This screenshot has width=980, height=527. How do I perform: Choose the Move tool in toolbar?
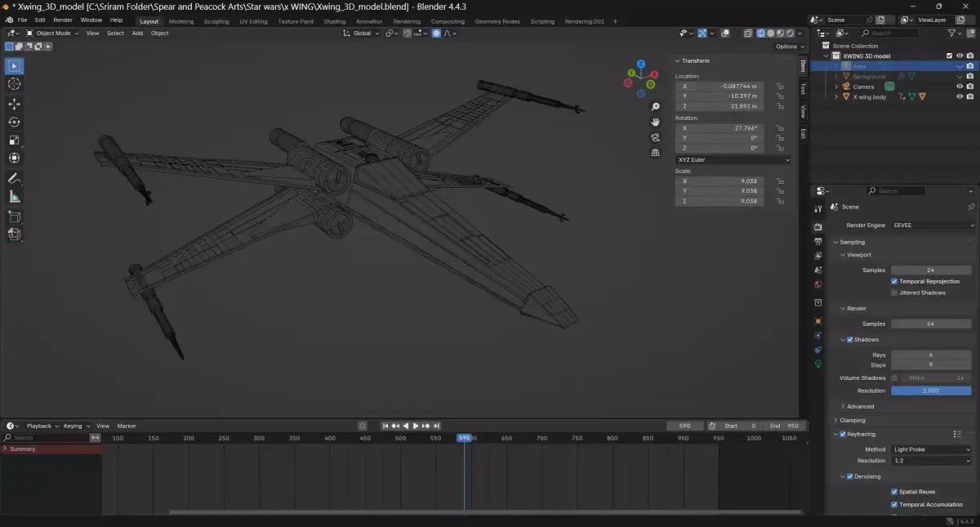click(x=14, y=104)
